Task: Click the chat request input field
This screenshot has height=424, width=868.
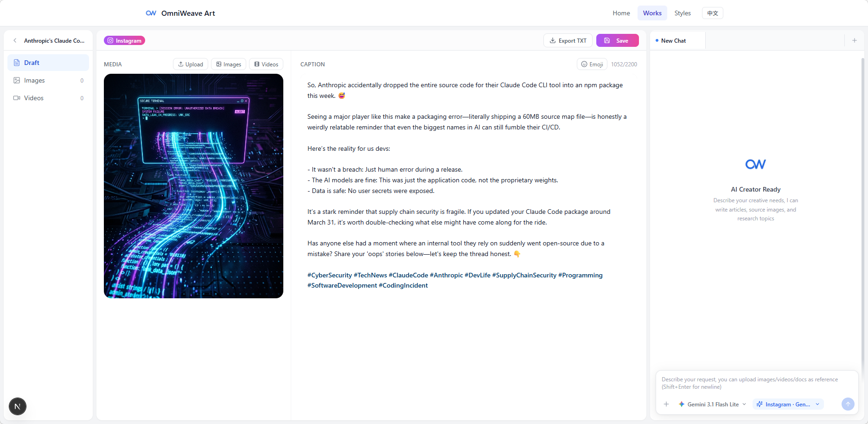Action: point(757,383)
